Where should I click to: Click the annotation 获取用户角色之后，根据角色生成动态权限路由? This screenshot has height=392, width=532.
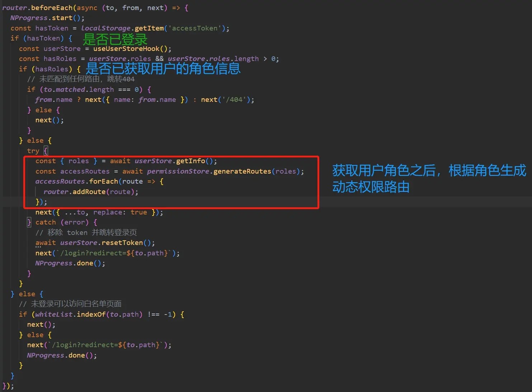[429, 178]
